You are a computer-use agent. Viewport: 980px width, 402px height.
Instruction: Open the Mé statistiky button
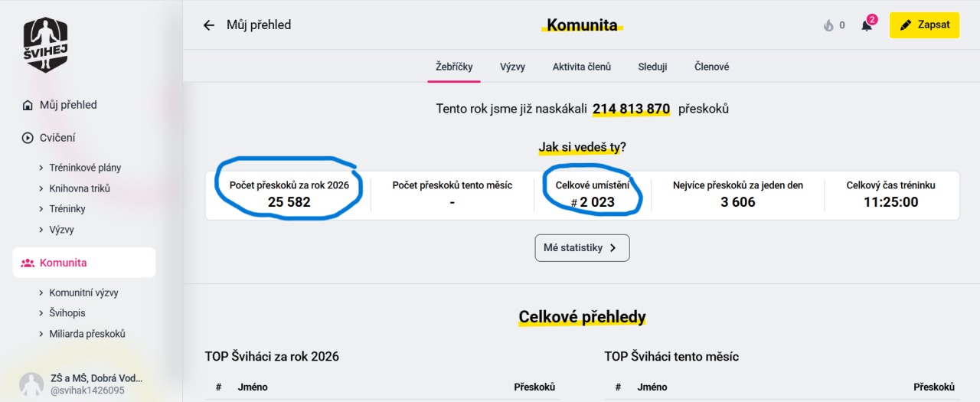tap(582, 248)
